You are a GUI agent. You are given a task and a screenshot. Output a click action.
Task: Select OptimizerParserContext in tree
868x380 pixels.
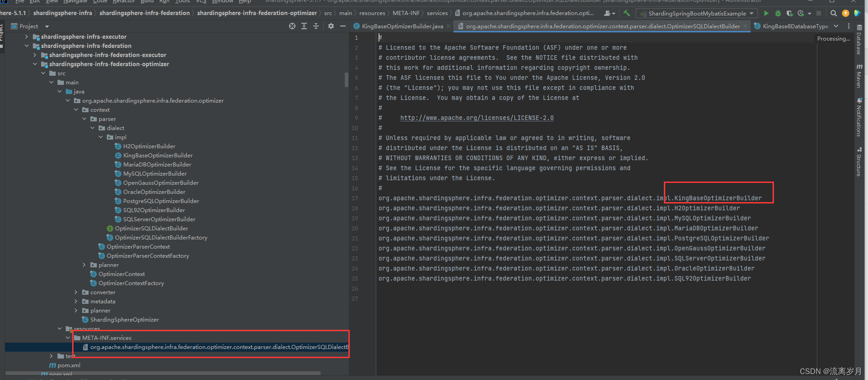point(134,246)
